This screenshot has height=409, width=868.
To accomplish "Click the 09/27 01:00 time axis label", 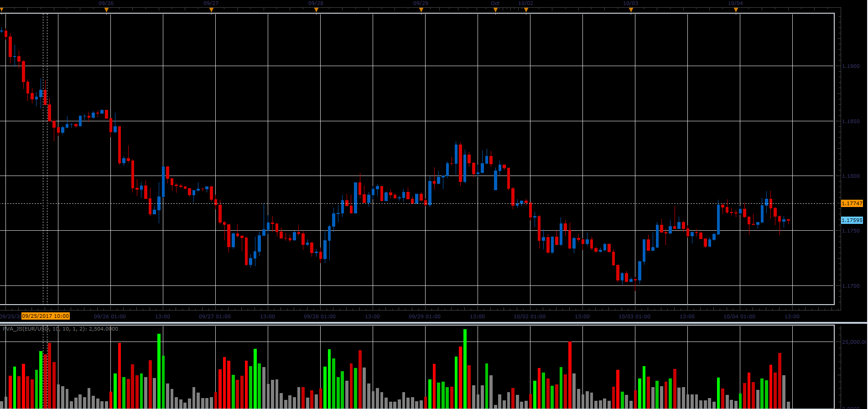I will [x=215, y=316].
